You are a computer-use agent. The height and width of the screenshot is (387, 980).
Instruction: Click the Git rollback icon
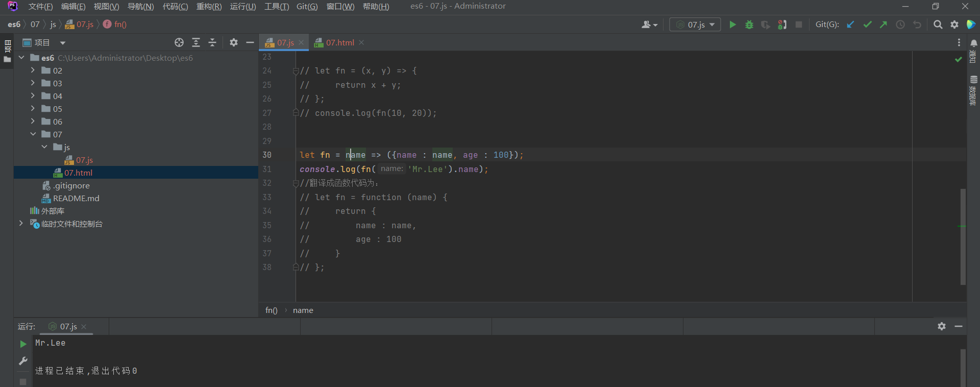point(917,25)
